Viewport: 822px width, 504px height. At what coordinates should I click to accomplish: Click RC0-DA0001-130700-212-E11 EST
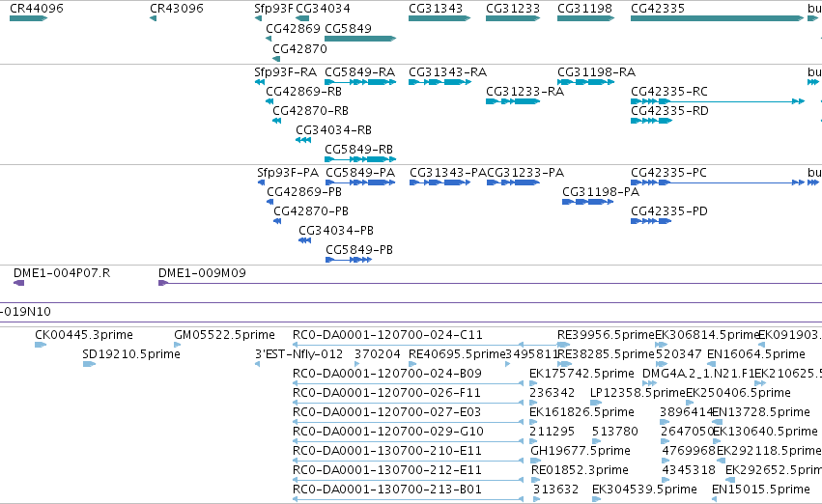(x=408, y=481)
